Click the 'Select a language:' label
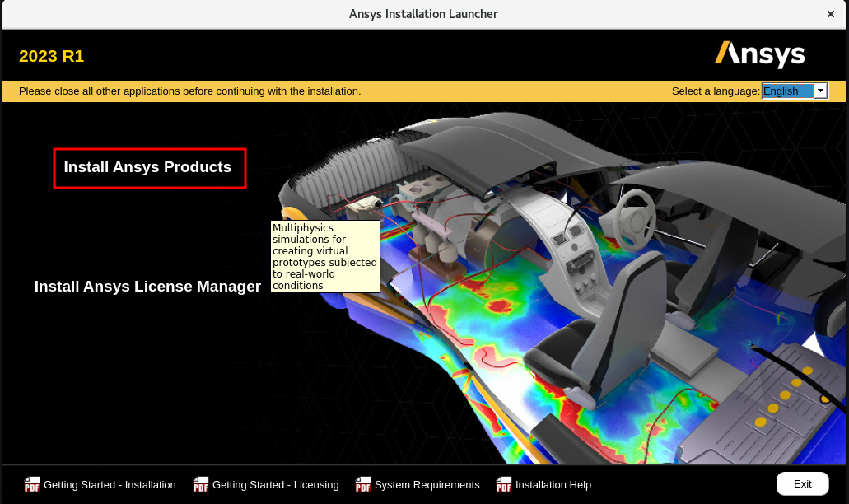Screen dimensions: 849x504 click(716, 91)
